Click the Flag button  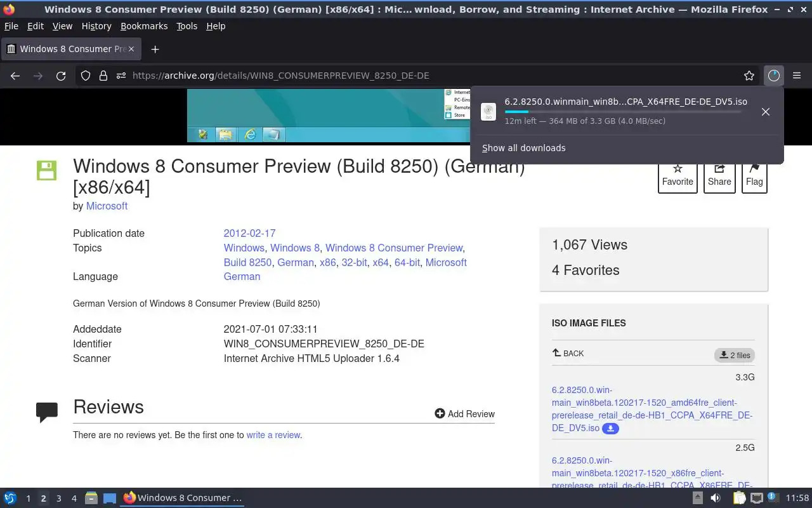coord(754,176)
